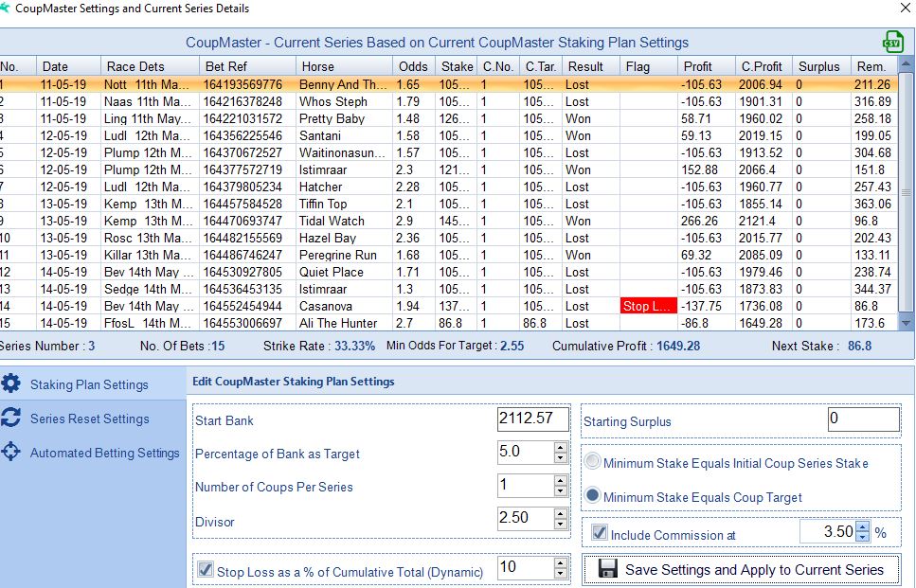Click the C.Profit column header

click(764, 66)
